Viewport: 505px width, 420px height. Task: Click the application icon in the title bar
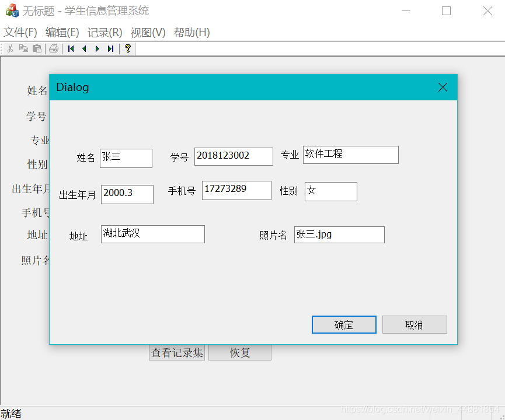(x=11, y=10)
